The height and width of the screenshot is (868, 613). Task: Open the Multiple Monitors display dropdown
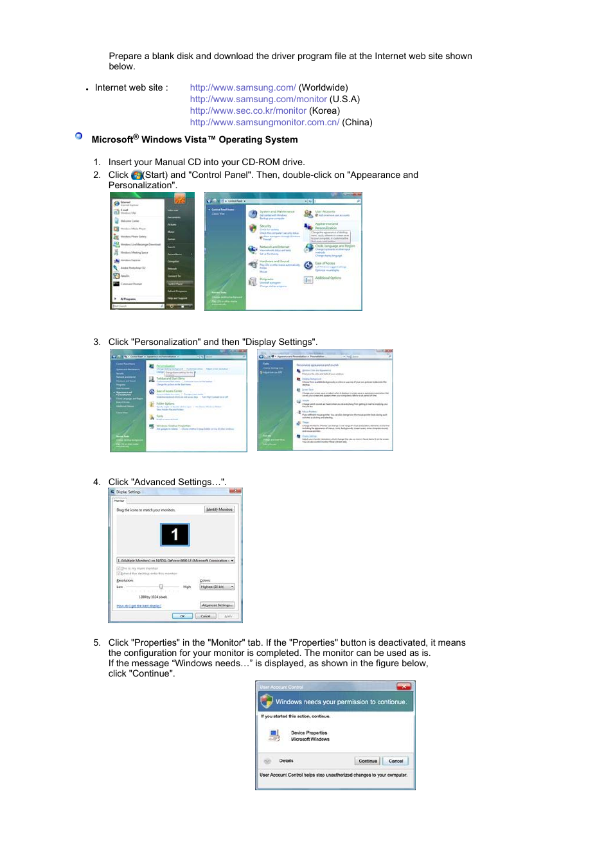click(175, 561)
